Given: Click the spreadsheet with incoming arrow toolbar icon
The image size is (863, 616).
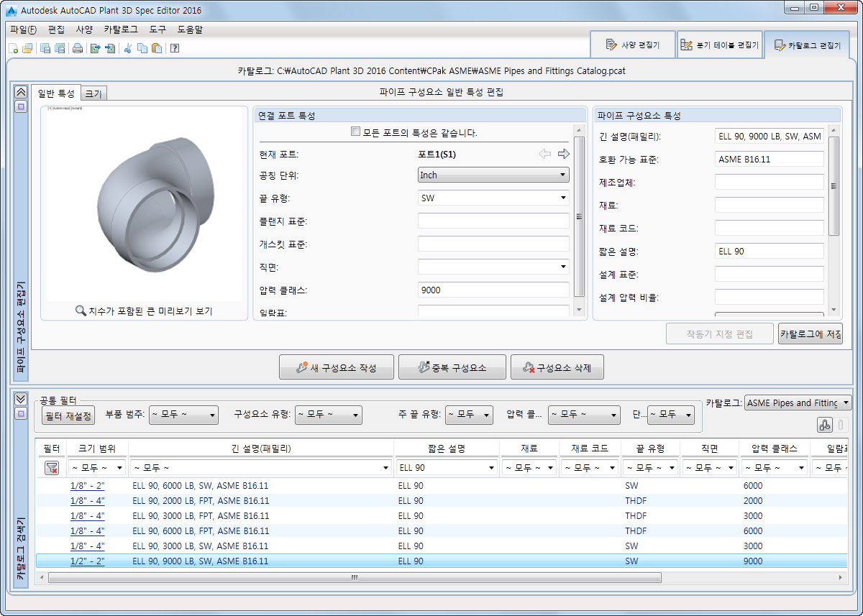Looking at the screenshot, I should [109, 48].
